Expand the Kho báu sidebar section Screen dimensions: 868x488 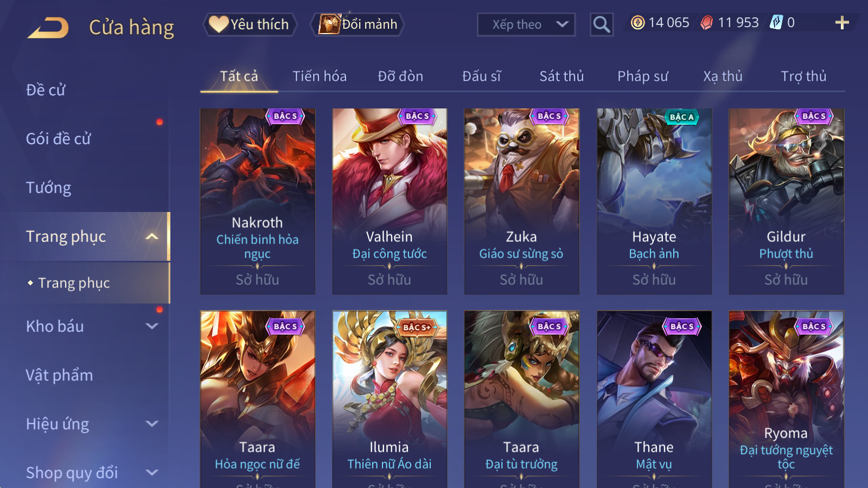[x=152, y=326]
